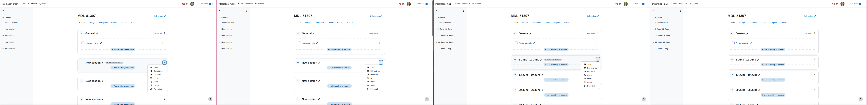The width and height of the screenshot is (868, 105).
Task: Open 13 June - 19 June kebab menu, fourth panel
Action: tap(815, 75)
